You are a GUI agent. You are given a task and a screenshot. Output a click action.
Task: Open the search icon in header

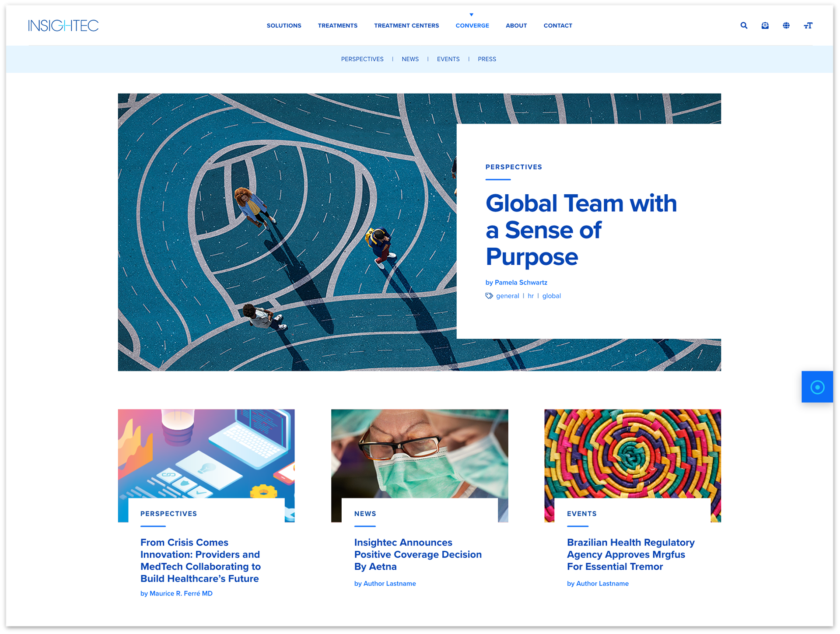tap(744, 25)
